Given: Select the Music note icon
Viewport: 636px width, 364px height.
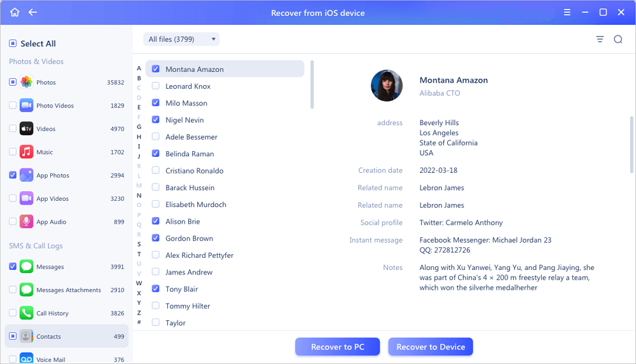Looking at the screenshot, I should (26, 152).
